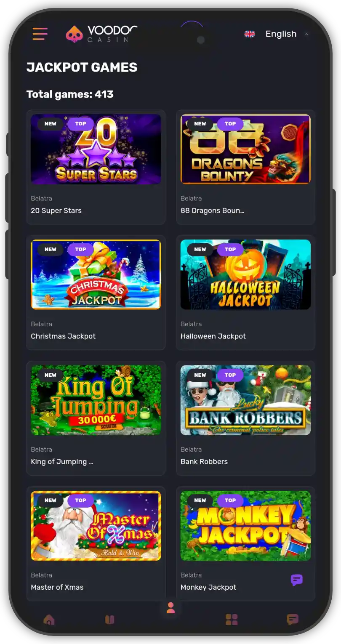Open the home icon in bottom bar
The height and width of the screenshot is (644, 341).
(49, 620)
